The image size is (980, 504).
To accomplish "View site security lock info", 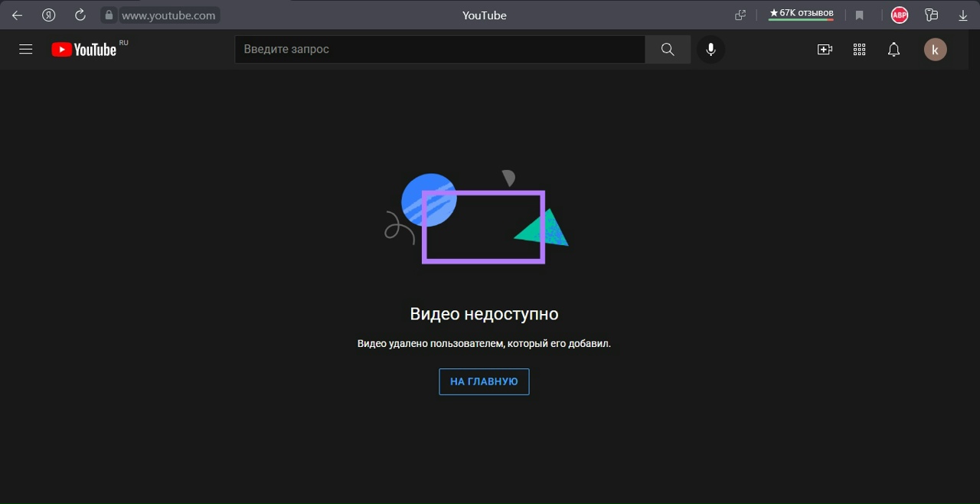I will [109, 15].
